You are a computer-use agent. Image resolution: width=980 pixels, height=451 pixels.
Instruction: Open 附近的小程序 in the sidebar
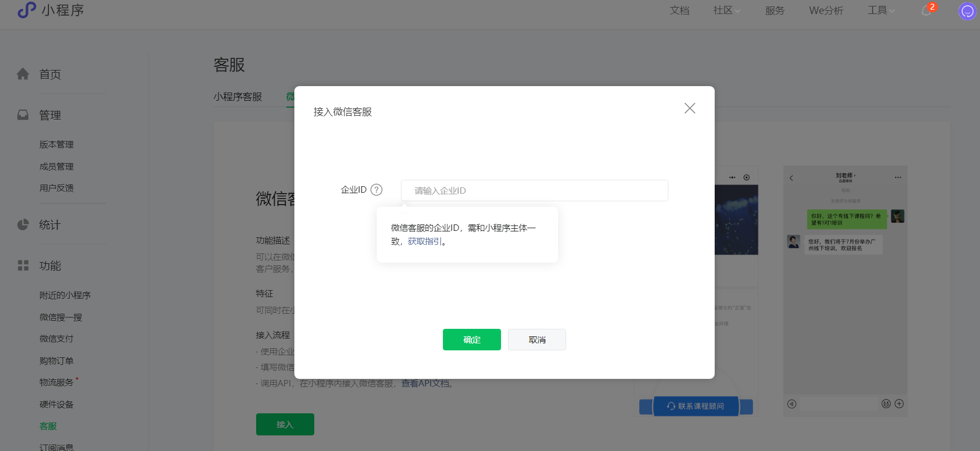coord(65,295)
